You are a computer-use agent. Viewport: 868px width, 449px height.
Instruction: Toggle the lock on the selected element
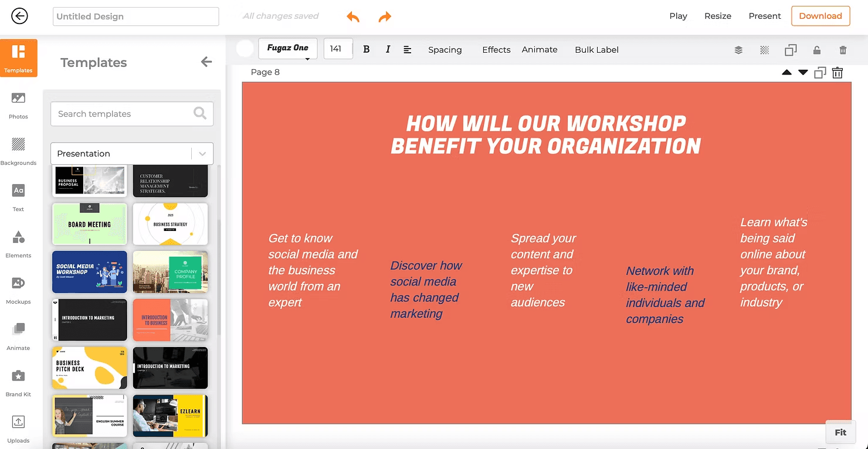[817, 50]
